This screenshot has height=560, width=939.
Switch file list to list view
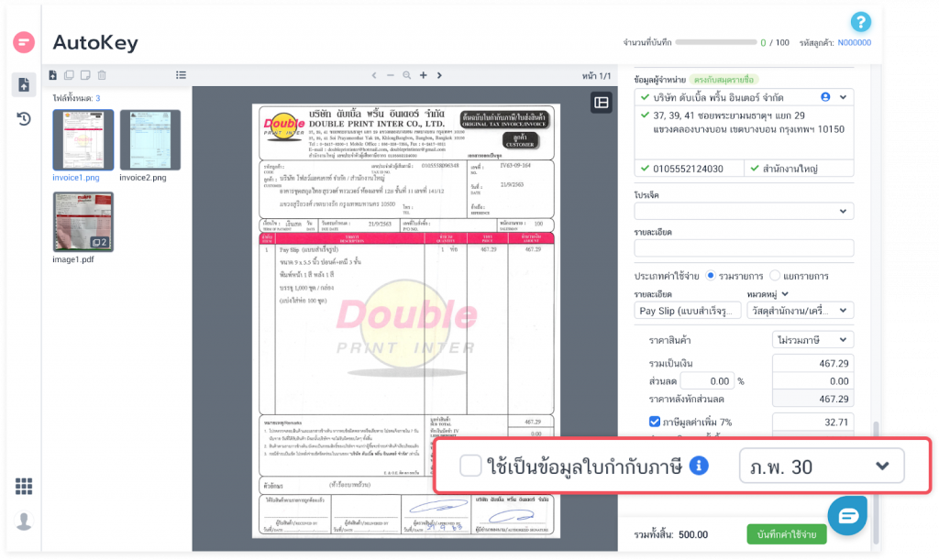[182, 75]
